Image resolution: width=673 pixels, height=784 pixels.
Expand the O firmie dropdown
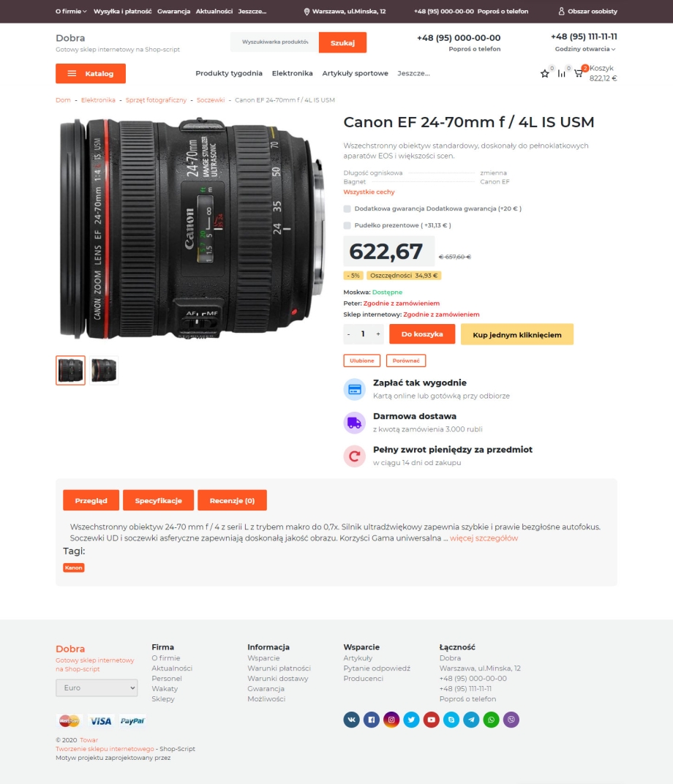coord(71,11)
